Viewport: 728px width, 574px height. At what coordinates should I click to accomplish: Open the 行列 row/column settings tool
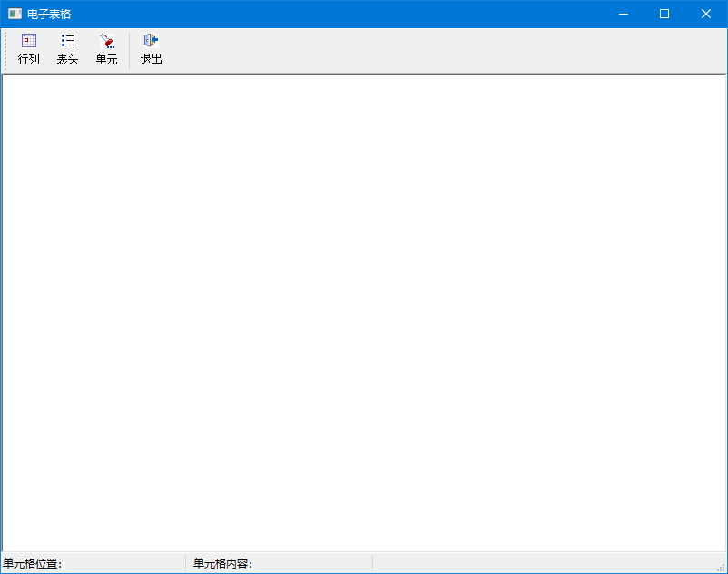29,49
